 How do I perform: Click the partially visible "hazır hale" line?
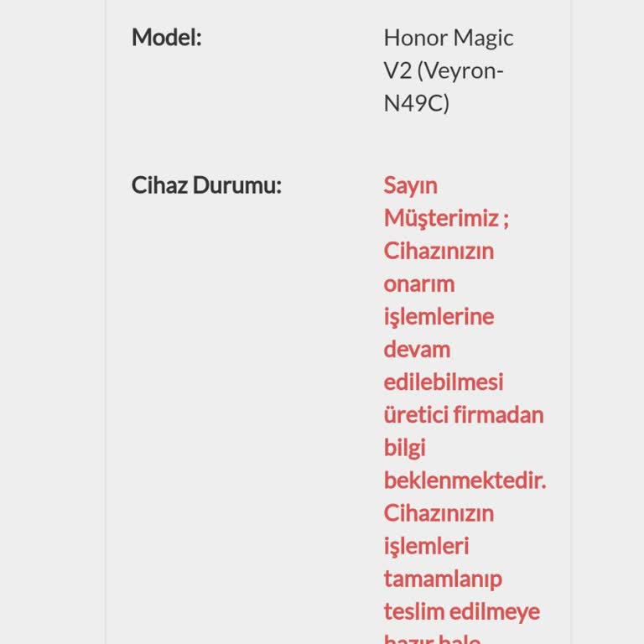click(432, 639)
